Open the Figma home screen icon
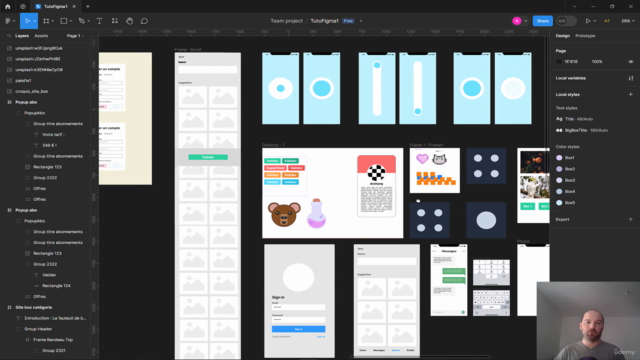The width and height of the screenshot is (640, 360). pos(7,7)
